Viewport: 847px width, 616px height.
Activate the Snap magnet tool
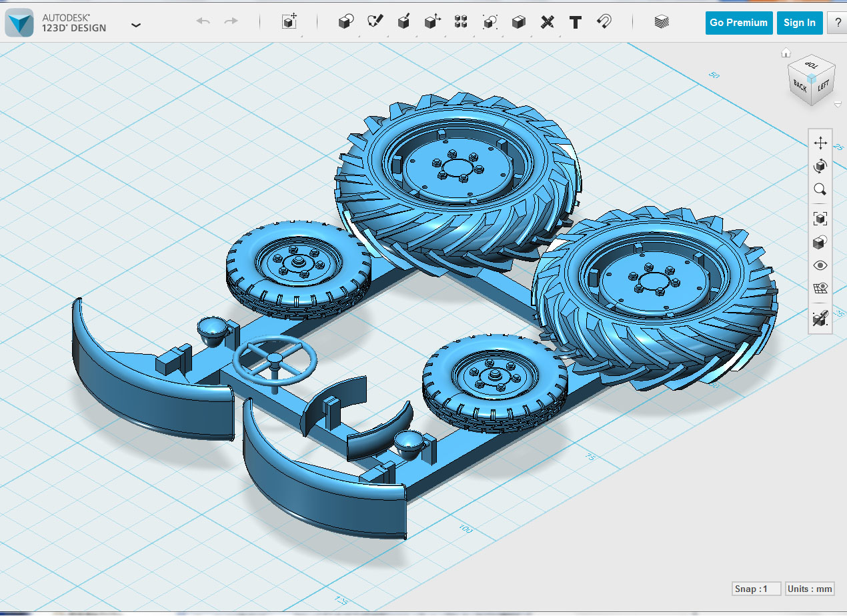(604, 22)
